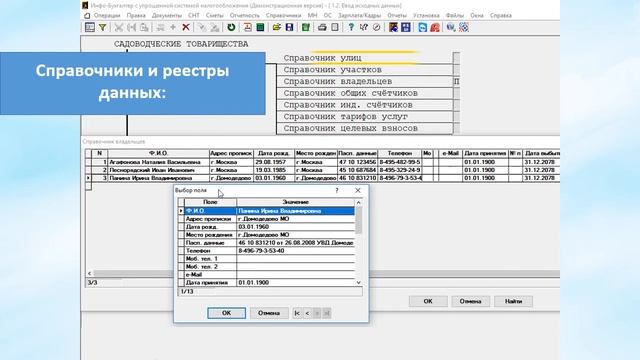Open Справочник инд. счётчиков
The image size is (640, 360).
(x=365, y=105)
